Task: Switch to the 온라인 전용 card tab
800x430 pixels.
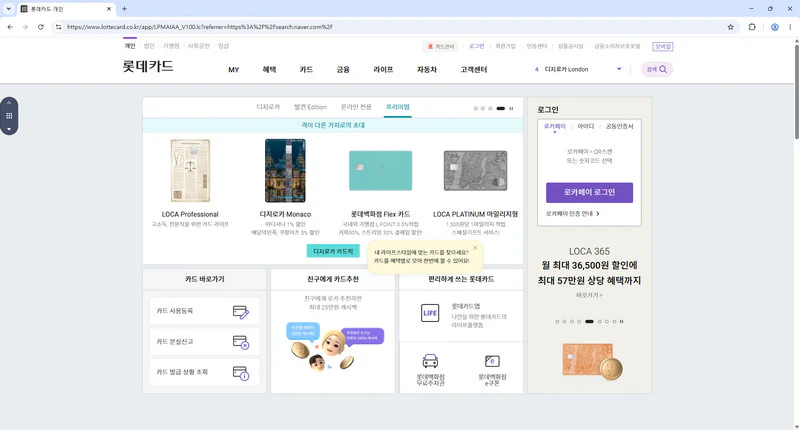Action: coord(356,107)
